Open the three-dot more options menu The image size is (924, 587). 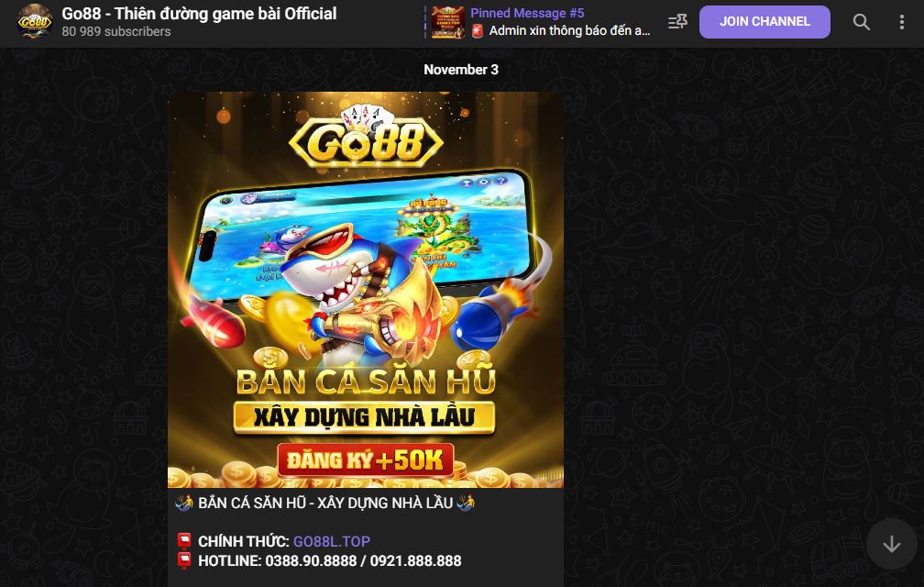click(902, 22)
